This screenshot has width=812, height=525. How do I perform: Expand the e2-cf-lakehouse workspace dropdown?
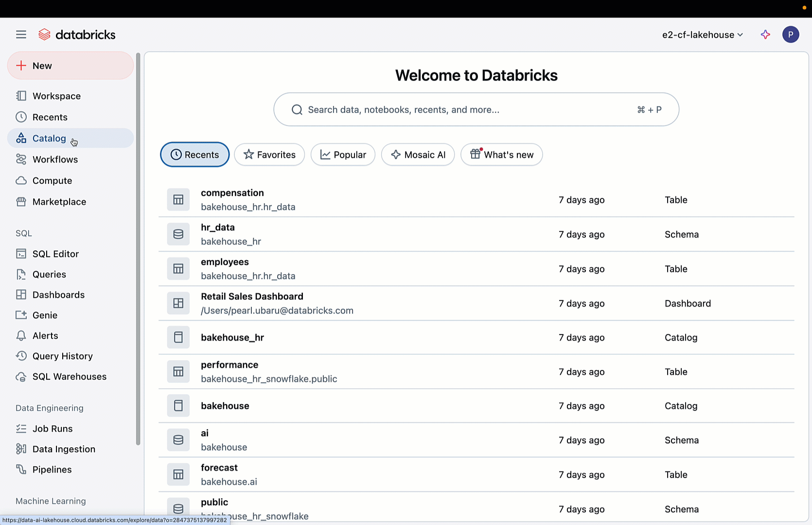tap(702, 35)
